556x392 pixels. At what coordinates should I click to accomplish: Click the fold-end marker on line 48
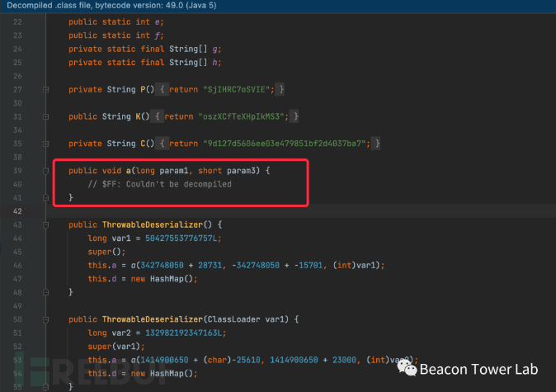coord(47,292)
